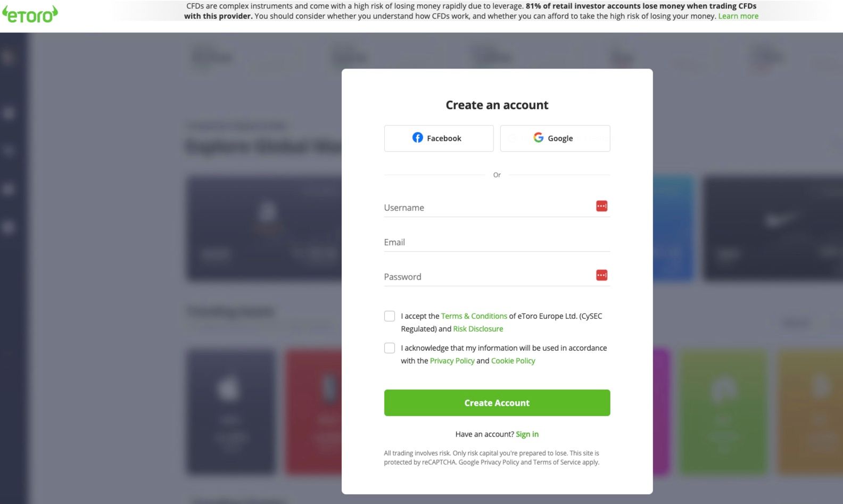Click the password manager icon in Password field
The image size is (843, 504).
tap(601, 275)
